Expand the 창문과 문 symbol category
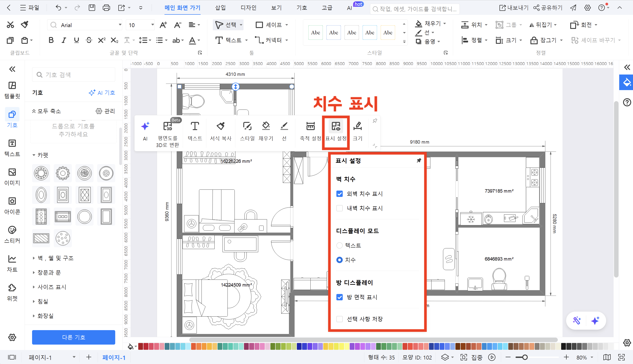633x364 pixels. point(49,272)
